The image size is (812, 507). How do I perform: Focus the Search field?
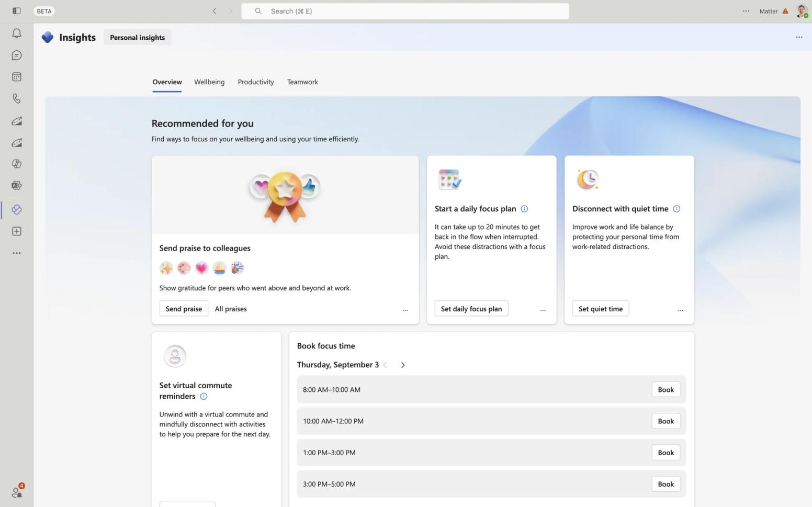[x=405, y=11]
